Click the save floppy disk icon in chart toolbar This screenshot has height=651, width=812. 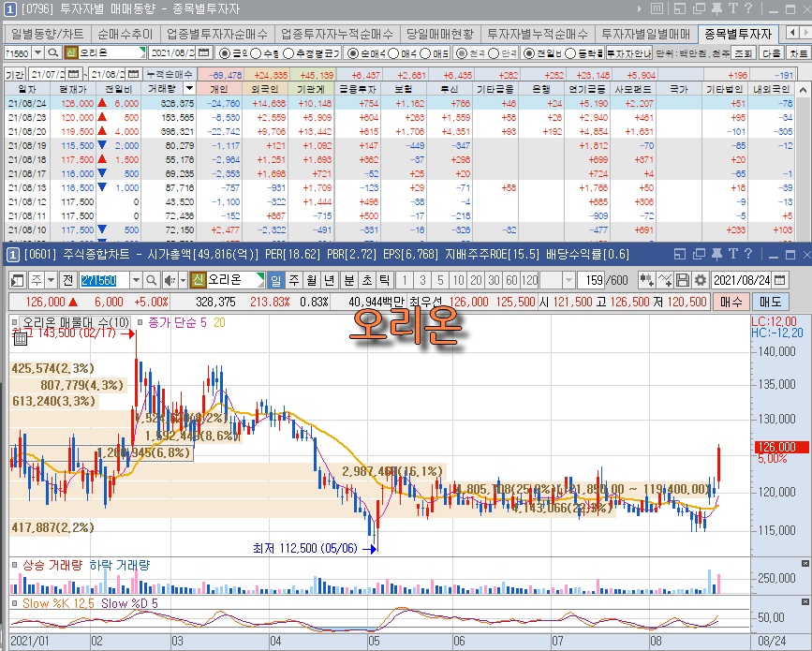click(683, 280)
